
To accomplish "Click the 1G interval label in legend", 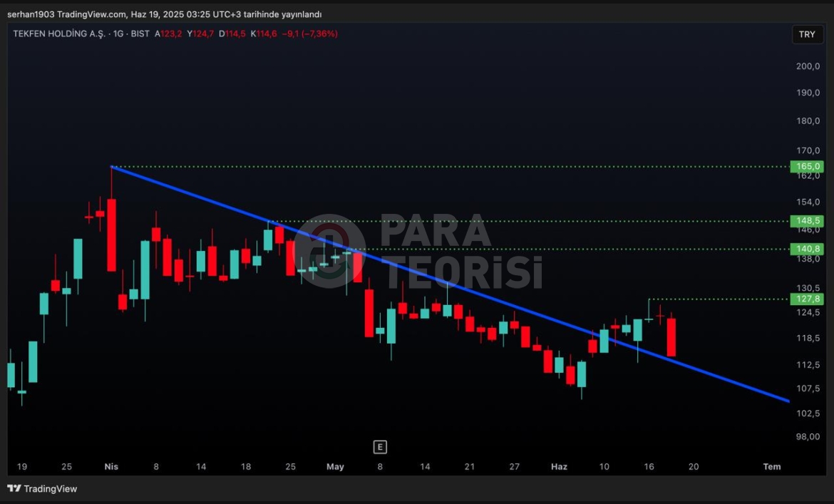I will (x=118, y=34).
